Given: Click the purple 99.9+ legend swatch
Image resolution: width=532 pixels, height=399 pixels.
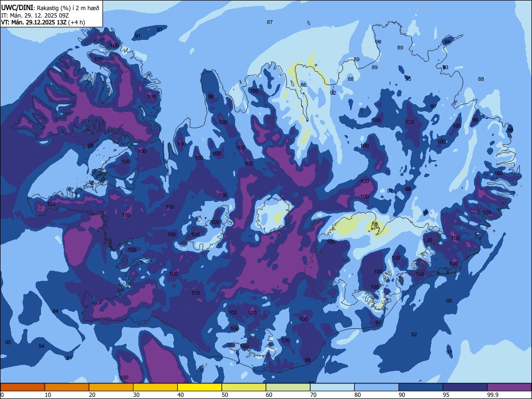Looking at the screenshot, I should pyautogui.click(x=509, y=387).
